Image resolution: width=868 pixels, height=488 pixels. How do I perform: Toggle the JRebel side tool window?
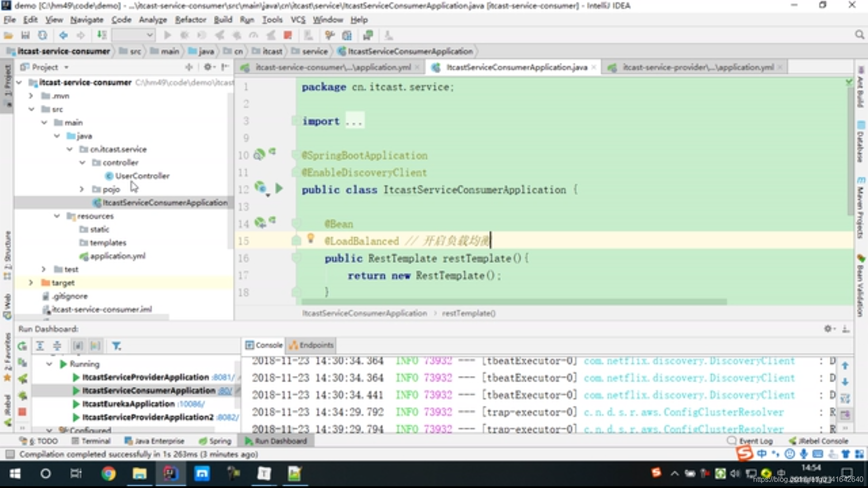coord(7,410)
